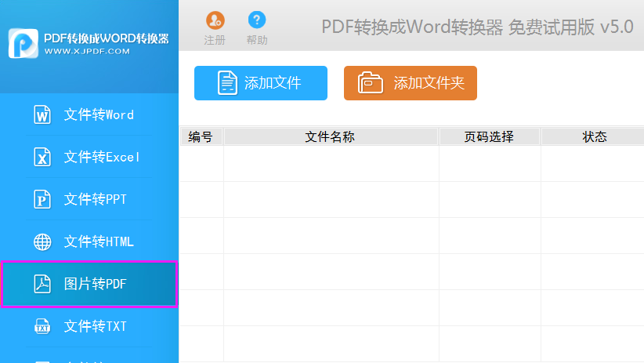This screenshot has height=363, width=644.
Task: Click the orange 添加文件夹 button
Action: click(x=411, y=83)
